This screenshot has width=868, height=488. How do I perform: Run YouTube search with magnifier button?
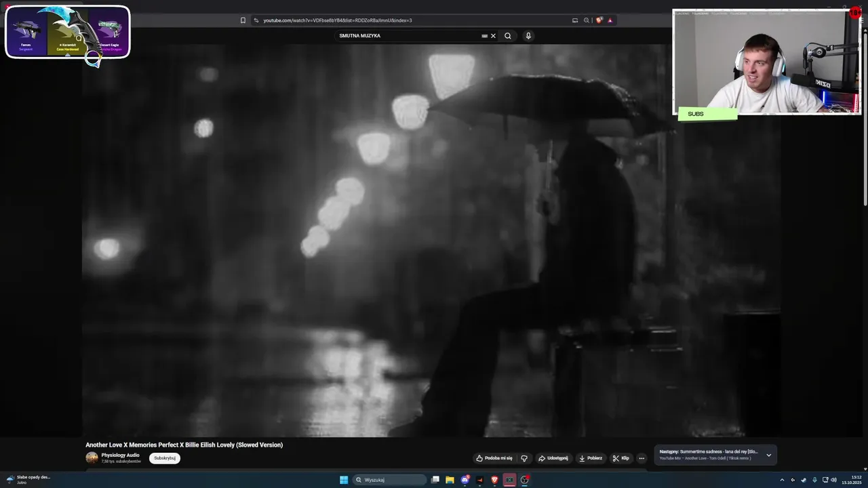[x=508, y=36]
